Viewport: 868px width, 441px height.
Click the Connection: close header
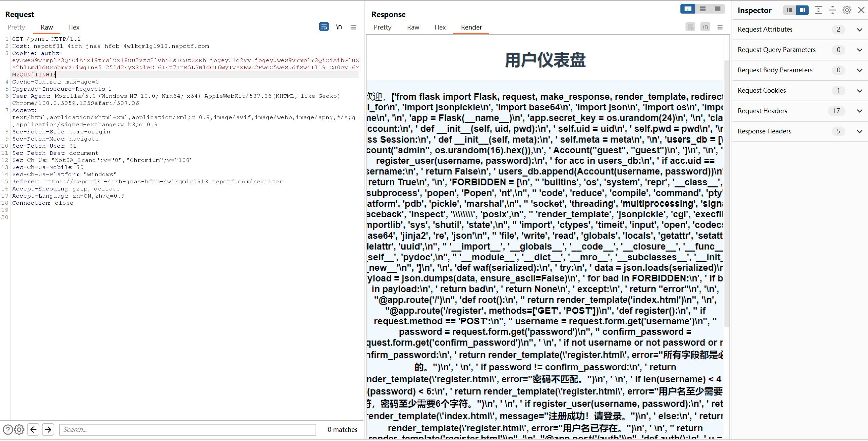(x=43, y=203)
